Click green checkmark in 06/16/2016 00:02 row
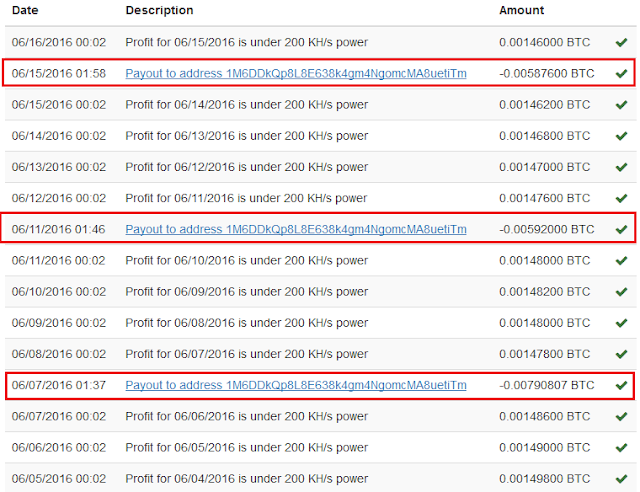This screenshot has width=640, height=492. coord(621,42)
